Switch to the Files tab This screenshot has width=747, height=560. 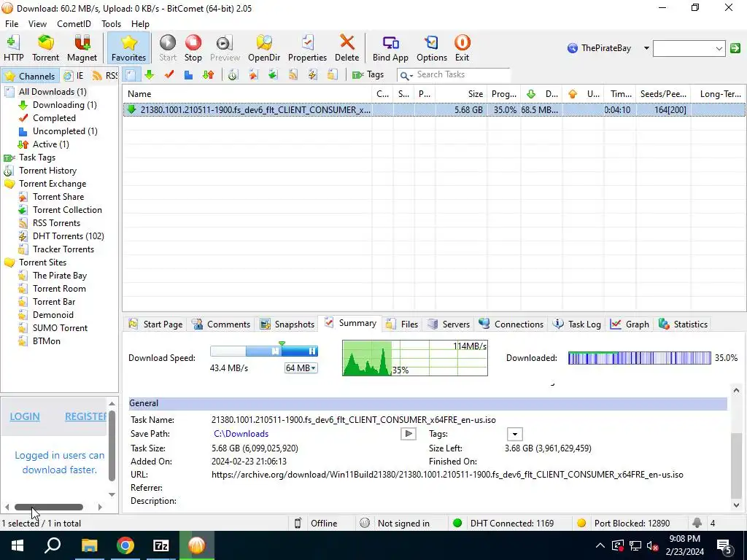(x=403, y=324)
